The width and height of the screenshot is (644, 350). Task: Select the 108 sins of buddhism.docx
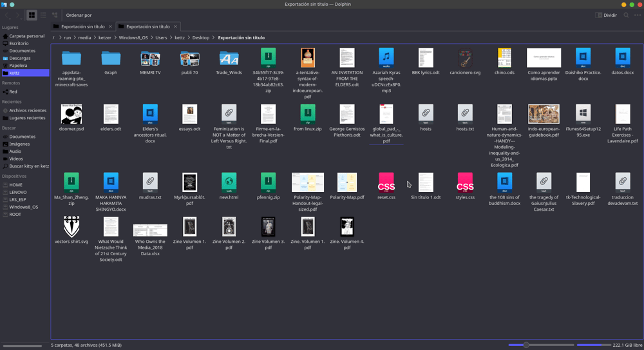[504, 182]
